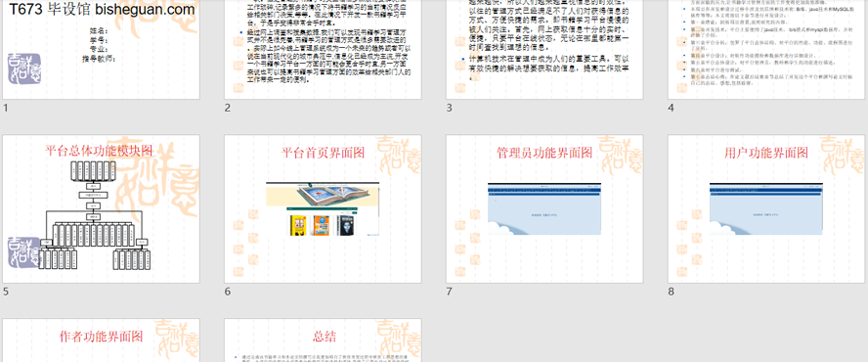Click the slide number 5 label
The image size is (868, 362).
click(6, 292)
